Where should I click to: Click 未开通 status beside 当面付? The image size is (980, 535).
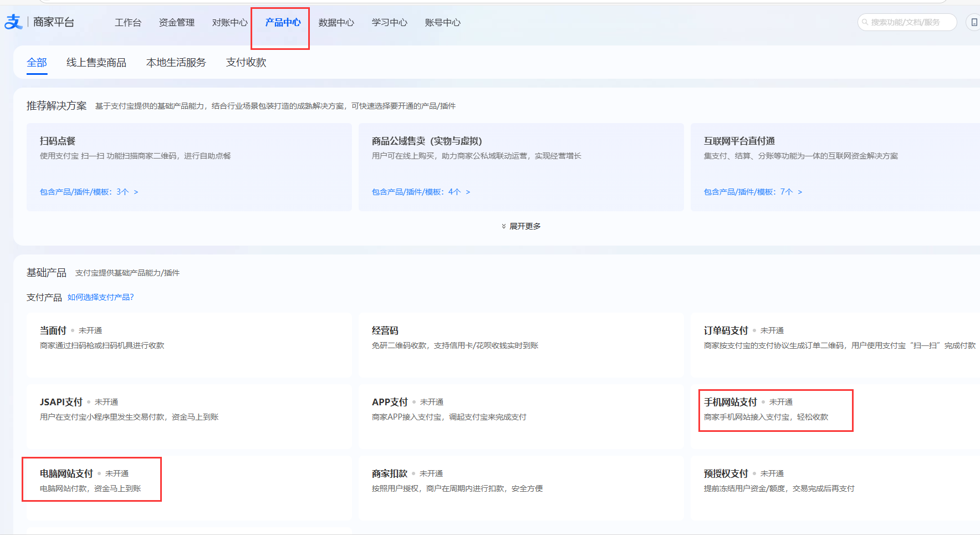90,330
